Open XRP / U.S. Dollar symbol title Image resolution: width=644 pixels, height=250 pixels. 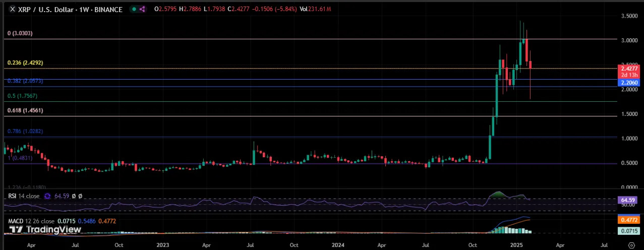coord(71,9)
